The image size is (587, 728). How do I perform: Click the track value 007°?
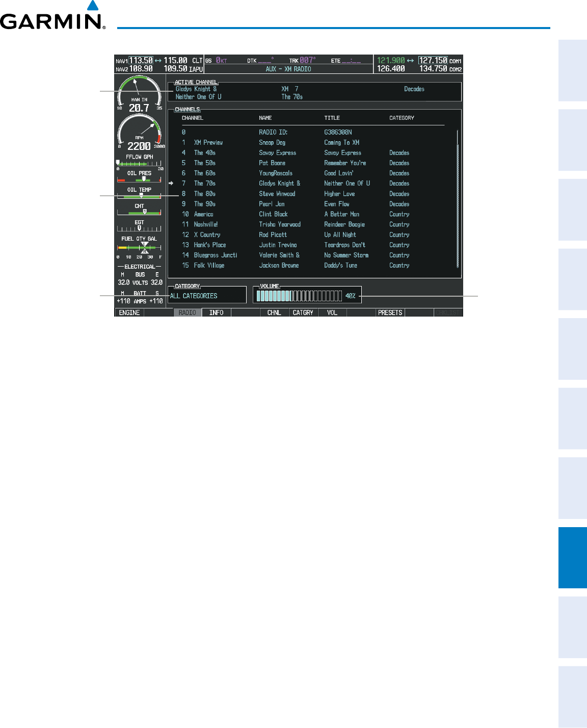point(308,60)
